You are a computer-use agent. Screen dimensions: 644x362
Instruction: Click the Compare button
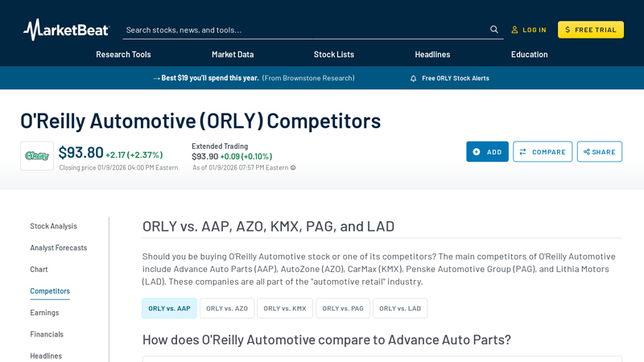pyautogui.click(x=543, y=152)
